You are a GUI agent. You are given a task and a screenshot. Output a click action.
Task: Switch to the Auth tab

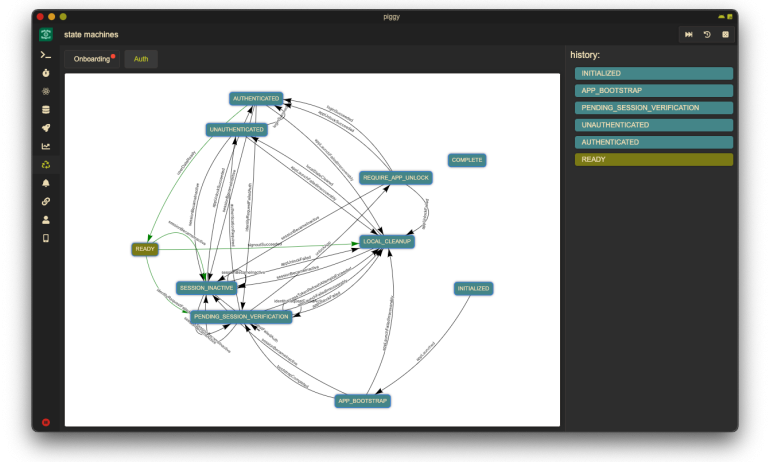coord(141,59)
